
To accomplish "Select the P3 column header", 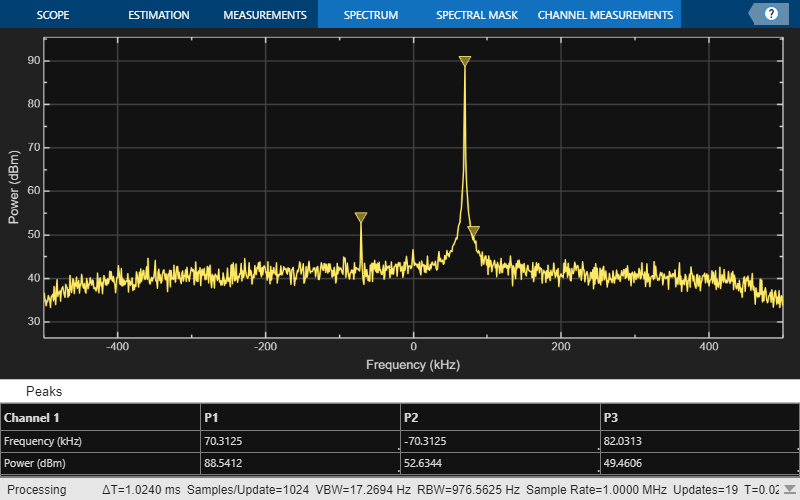I will coord(611,417).
